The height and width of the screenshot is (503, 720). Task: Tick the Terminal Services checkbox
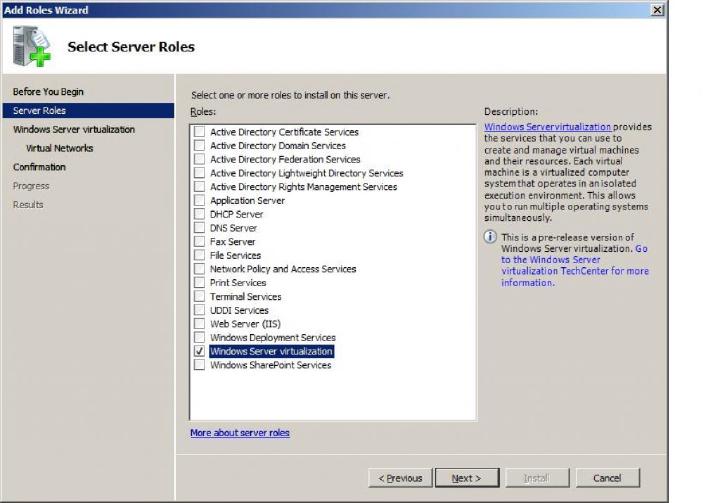(199, 296)
